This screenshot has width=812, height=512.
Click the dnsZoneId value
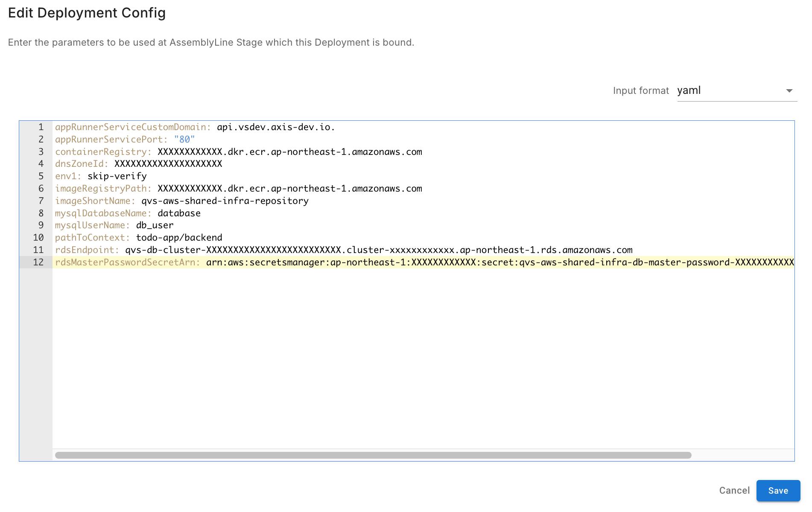point(168,164)
